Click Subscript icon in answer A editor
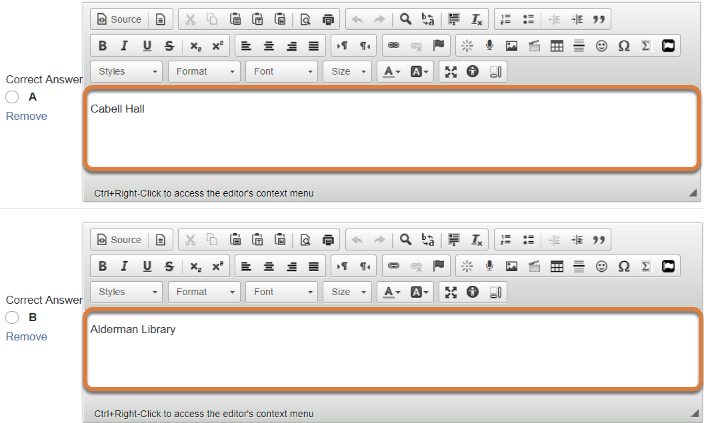The width and height of the screenshot is (704, 423). coord(196,46)
